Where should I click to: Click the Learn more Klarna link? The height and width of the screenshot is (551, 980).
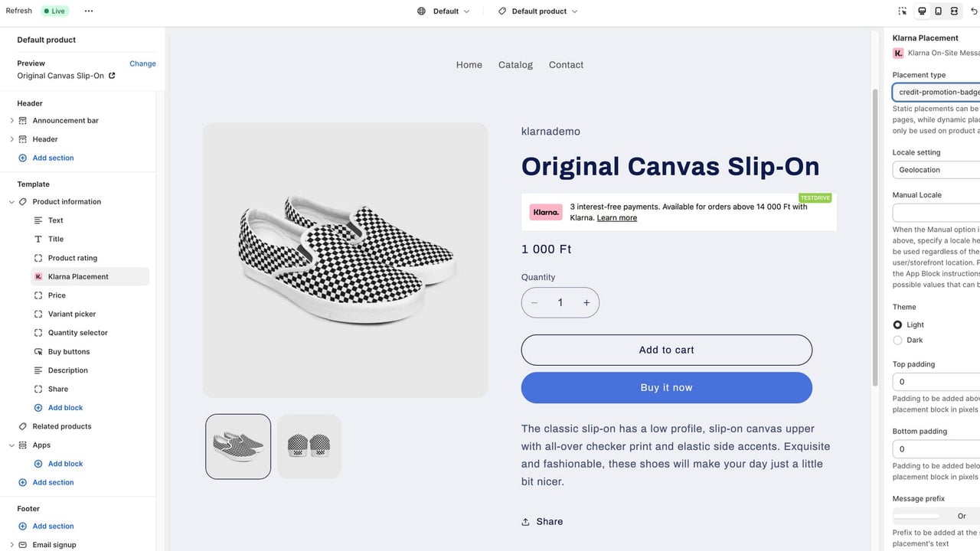point(617,218)
